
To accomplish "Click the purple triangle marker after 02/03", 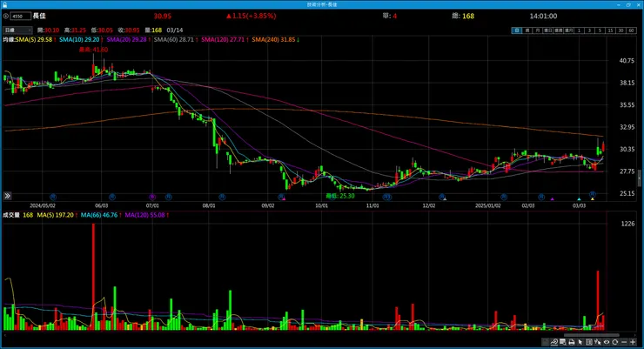I will 552,199.
